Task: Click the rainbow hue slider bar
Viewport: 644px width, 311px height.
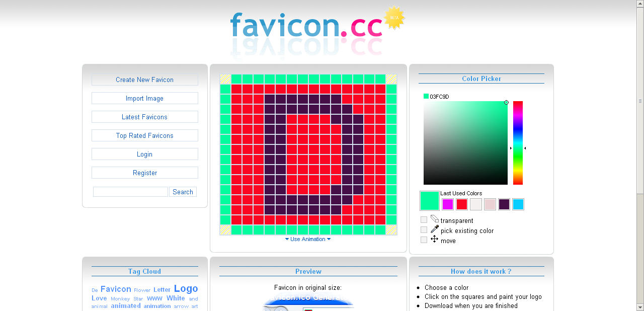Action: tap(518, 143)
